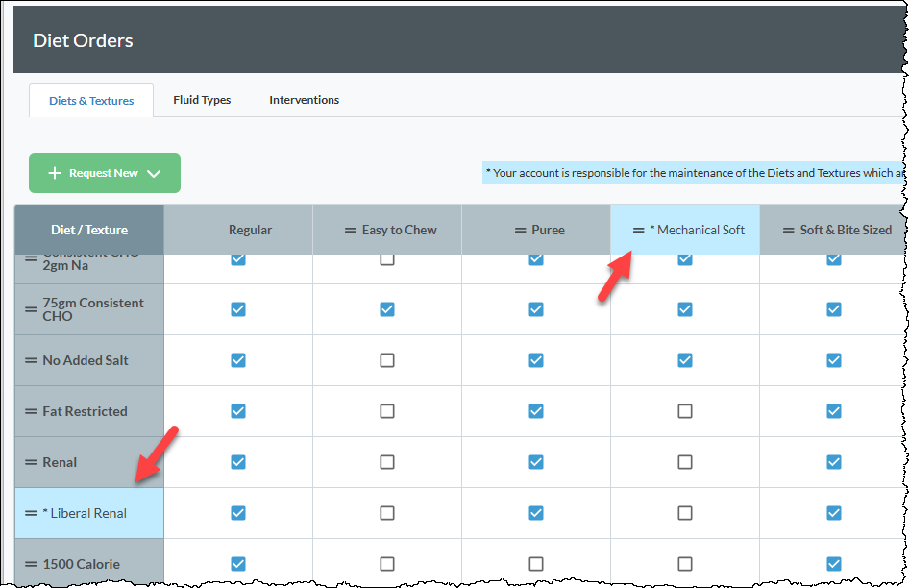Click the plus icon on Request New
Image resolution: width=909 pixels, height=588 pixels.
[x=55, y=173]
